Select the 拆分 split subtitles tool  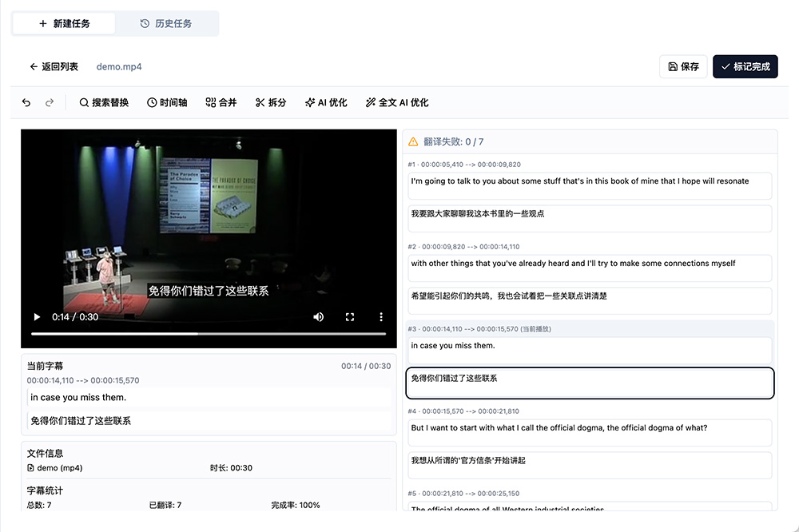pyautogui.click(x=271, y=102)
